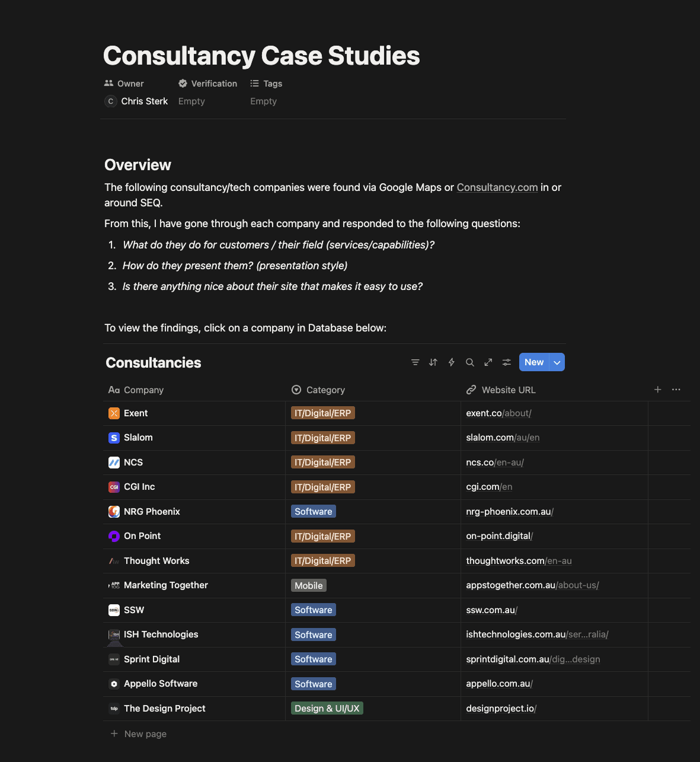Click the Verification badge icon in page properties
The width and height of the screenshot is (700, 762).
tap(184, 83)
